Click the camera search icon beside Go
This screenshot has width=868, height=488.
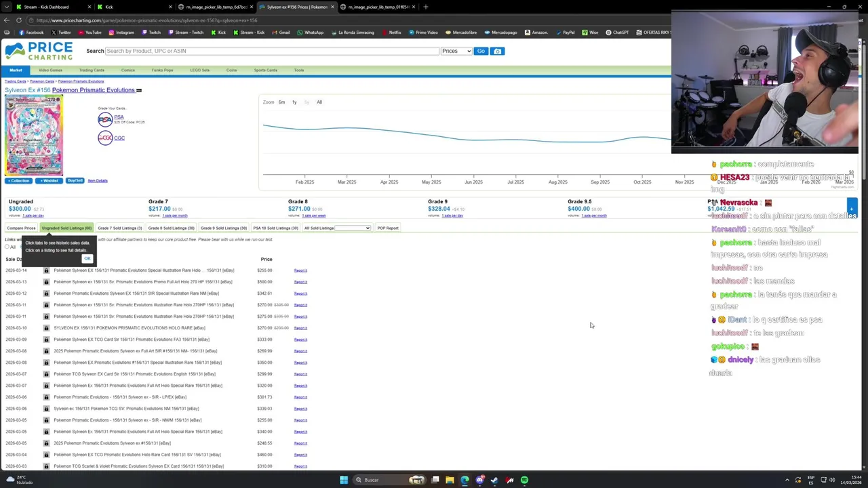tap(497, 51)
